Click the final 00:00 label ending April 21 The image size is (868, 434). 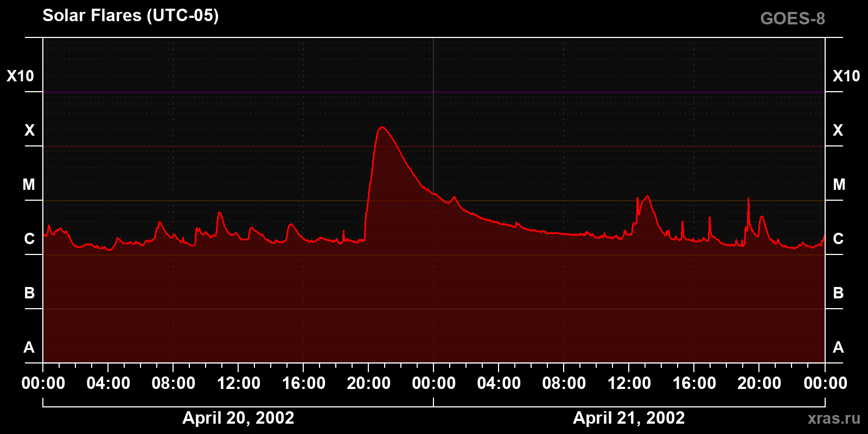point(825,383)
